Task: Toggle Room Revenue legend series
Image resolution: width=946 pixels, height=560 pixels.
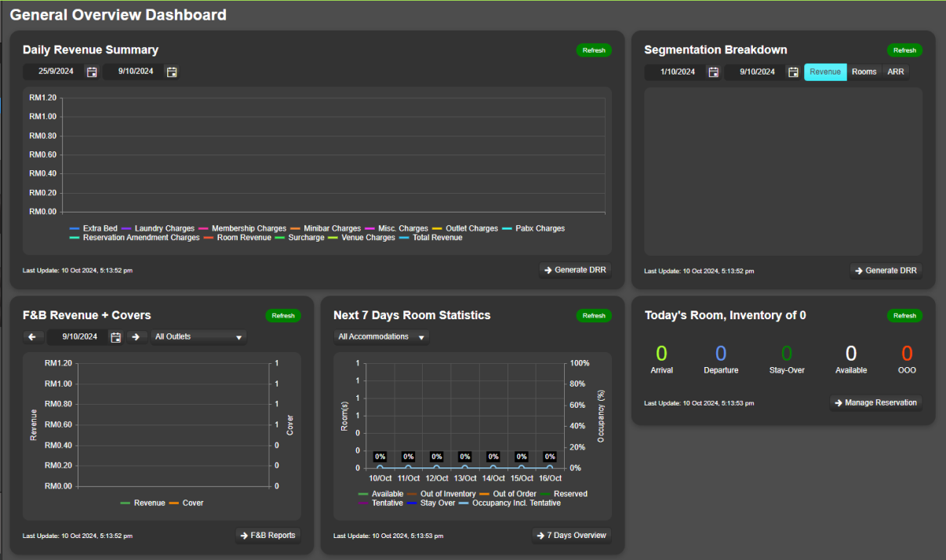Action: 237,238
